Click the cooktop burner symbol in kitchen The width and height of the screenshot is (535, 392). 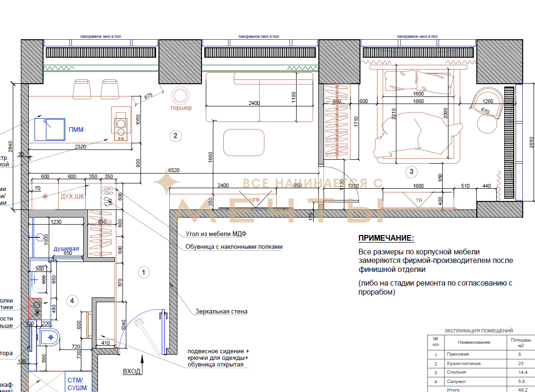[121, 128]
